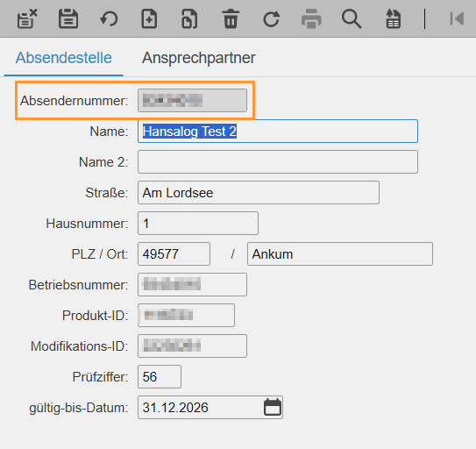Select the Prüfziffer field showing 56
The height and width of the screenshot is (449, 476).
160,377
